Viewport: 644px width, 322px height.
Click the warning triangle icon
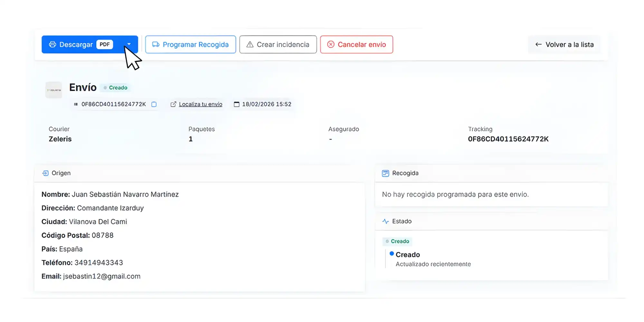pyautogui.click(x=250, y=44)
